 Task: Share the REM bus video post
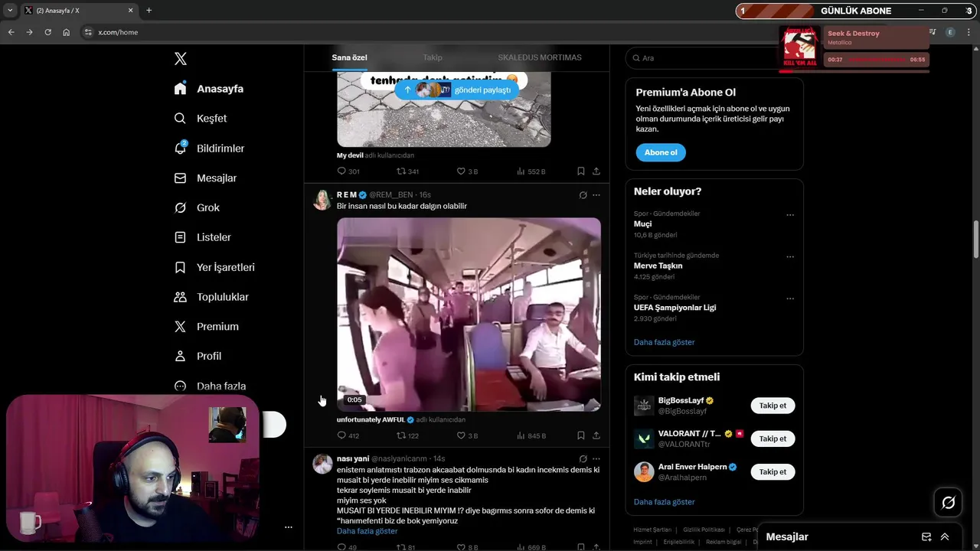pyautogui.click(x=596, y=435)
